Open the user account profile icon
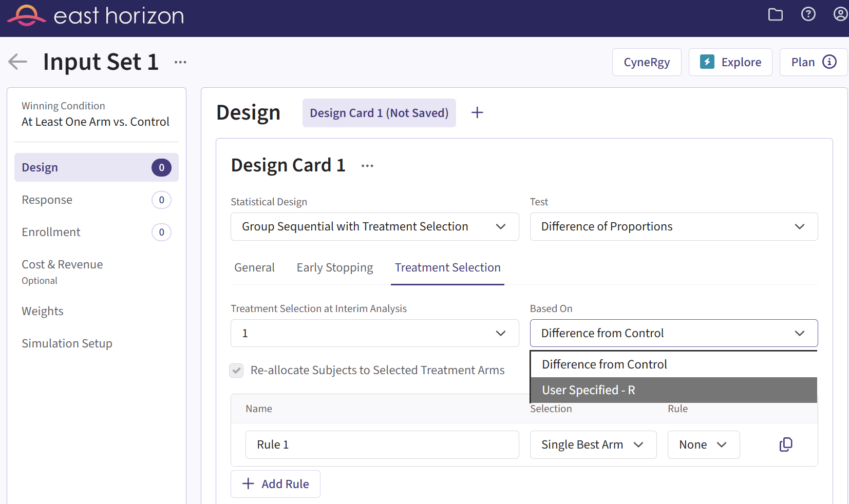 click(840, 14)
